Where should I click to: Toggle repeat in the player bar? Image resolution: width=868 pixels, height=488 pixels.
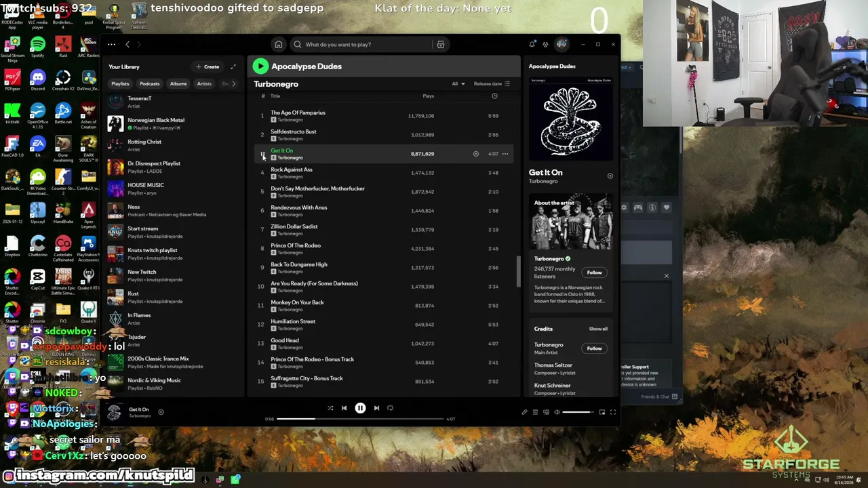pos(390,408)
